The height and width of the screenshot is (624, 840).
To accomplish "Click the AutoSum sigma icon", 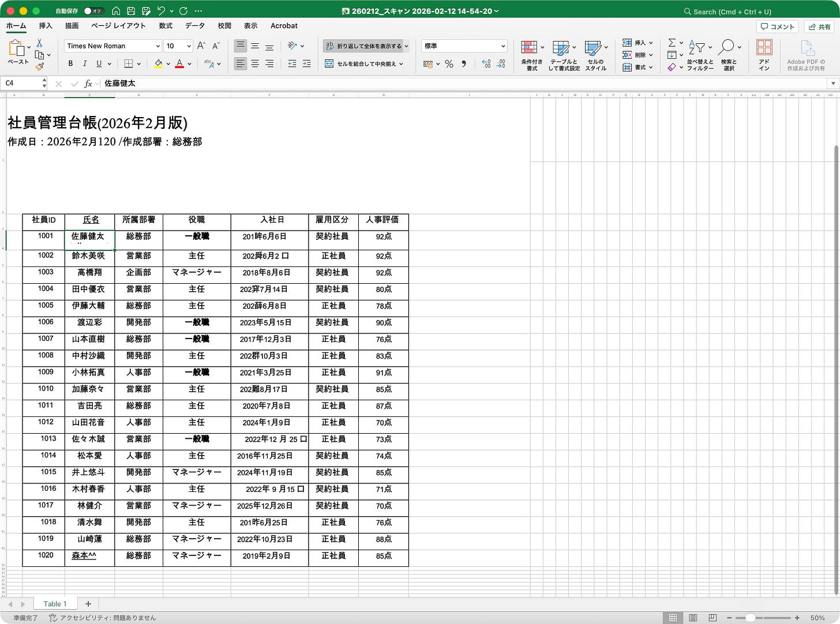I will click(671, 42).
